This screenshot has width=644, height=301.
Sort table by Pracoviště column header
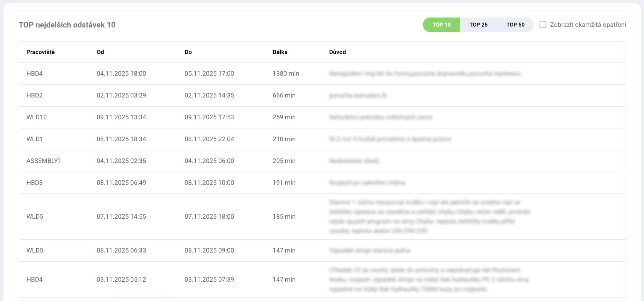[x=41, y=52]
